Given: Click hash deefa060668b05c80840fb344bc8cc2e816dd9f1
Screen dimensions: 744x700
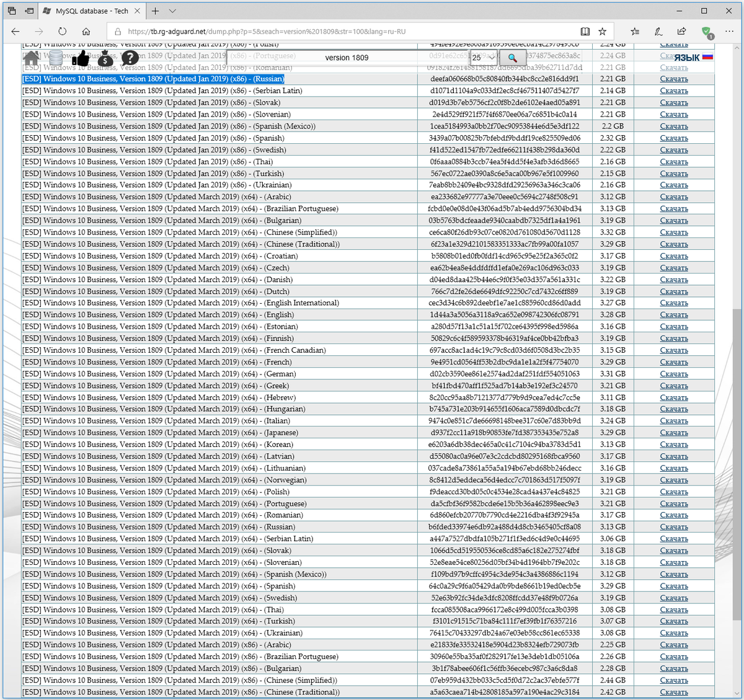Looking at the screenshot, I should [505, 79].
